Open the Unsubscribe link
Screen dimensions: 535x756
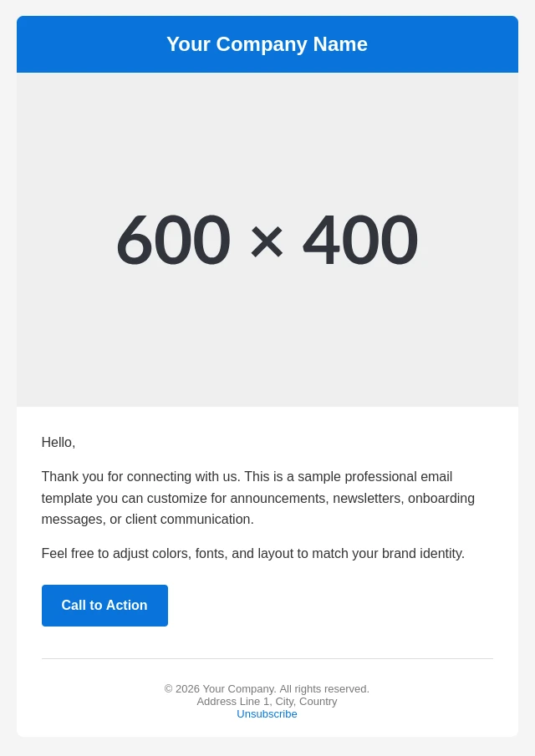[x=267, y=714]
